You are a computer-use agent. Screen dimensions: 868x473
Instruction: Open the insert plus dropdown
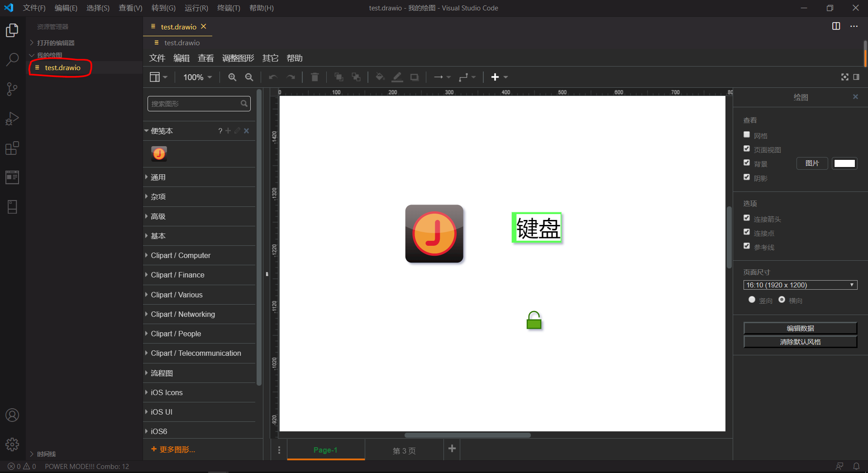[500, 77]
